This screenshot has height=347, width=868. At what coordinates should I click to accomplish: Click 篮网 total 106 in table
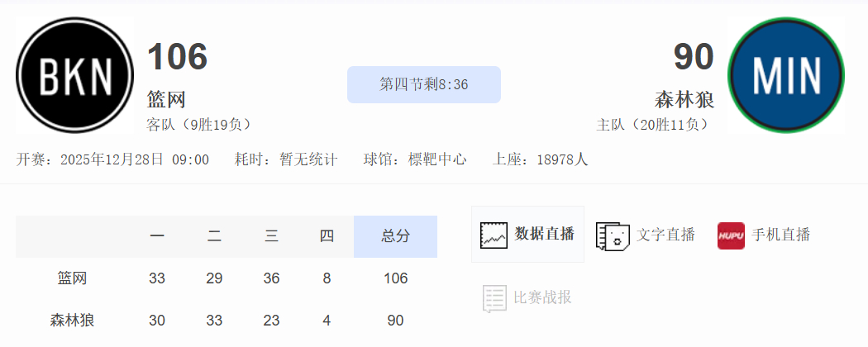[x=395, y=278]
